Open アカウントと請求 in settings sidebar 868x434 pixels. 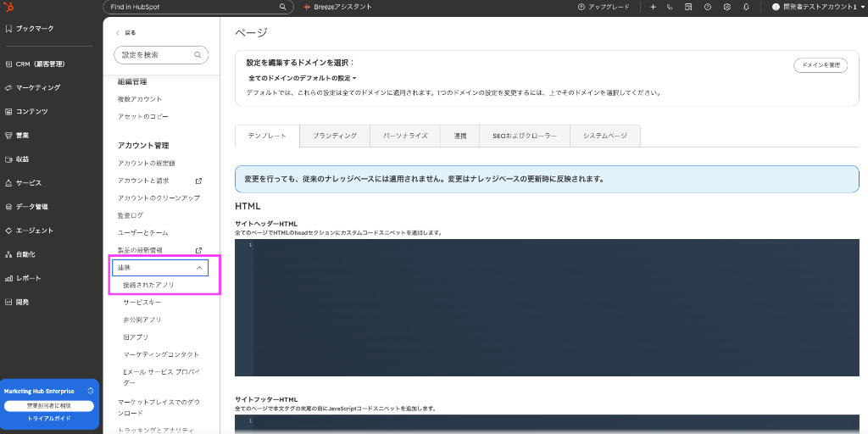(x=143, y=181)
